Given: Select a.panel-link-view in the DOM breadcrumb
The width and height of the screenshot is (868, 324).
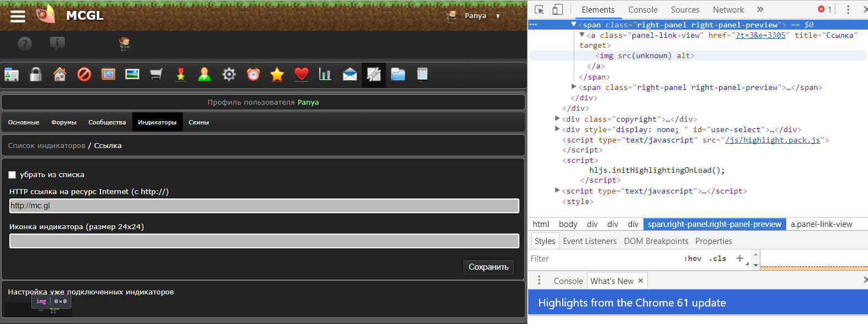Looking at the screenshot, I should click(x=821, y=224).
